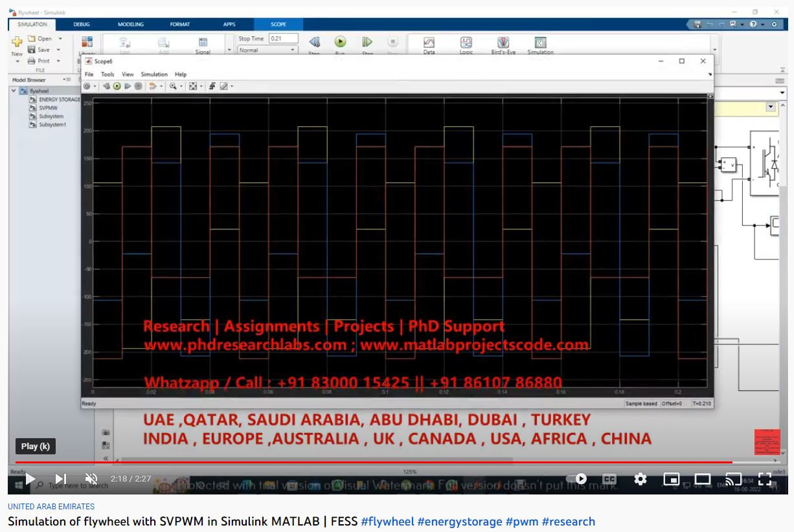Toggle closed captions CC button
This screenshot has width=794, height=532.
coord(609,479)
